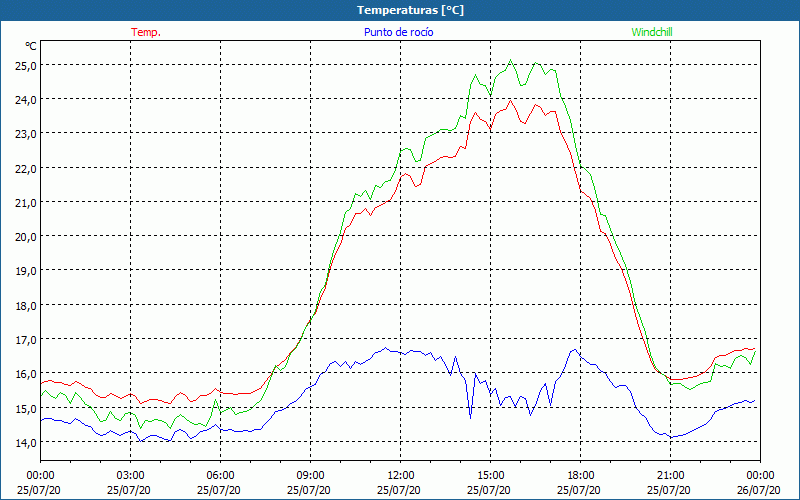Select the green "Windchill" legend label

[x=652, y=32]
